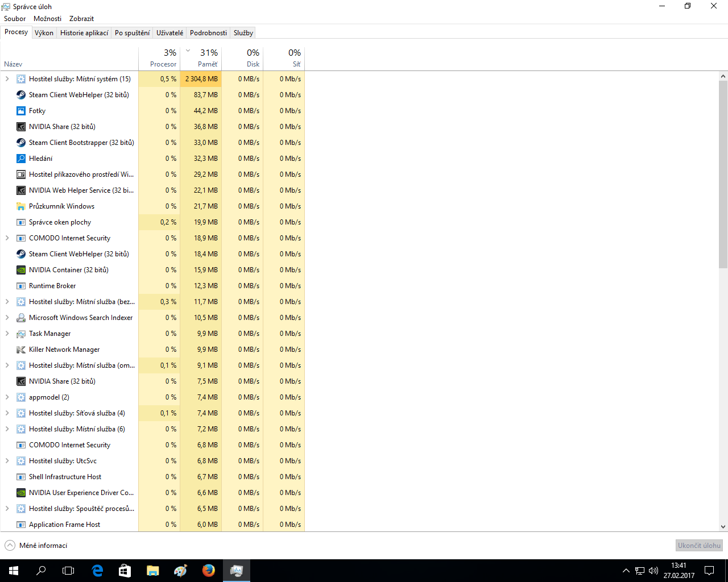Open the volume control in system tray
This screenshot has width=728, height=582.
[653, 571]
